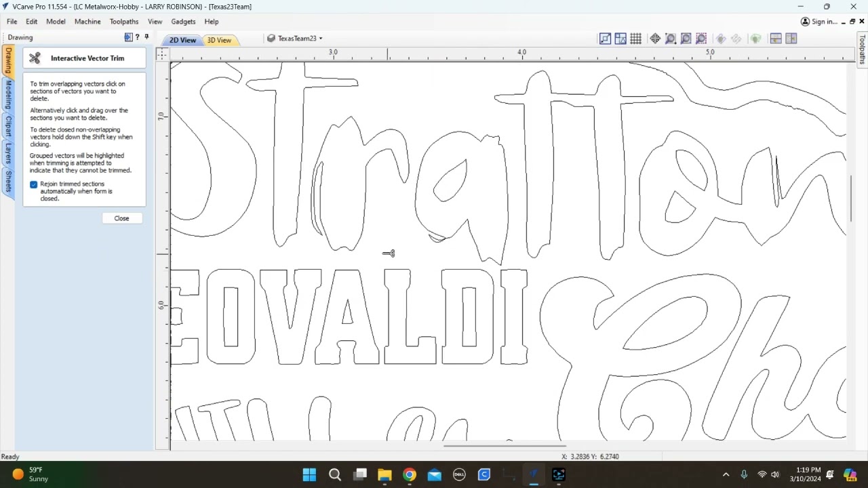This screenshot has width=868, height=488.
Task: Close the inner document window
Action: [x=862, y=22]
